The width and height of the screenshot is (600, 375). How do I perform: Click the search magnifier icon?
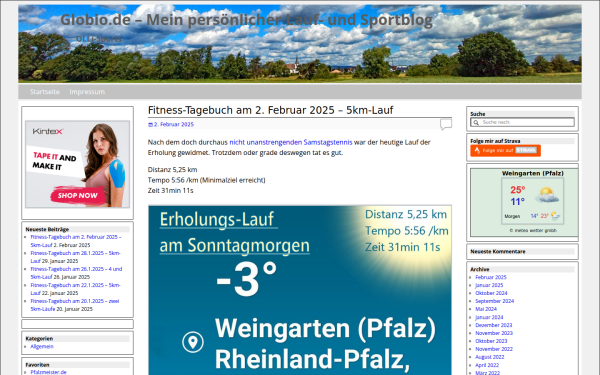476,122
